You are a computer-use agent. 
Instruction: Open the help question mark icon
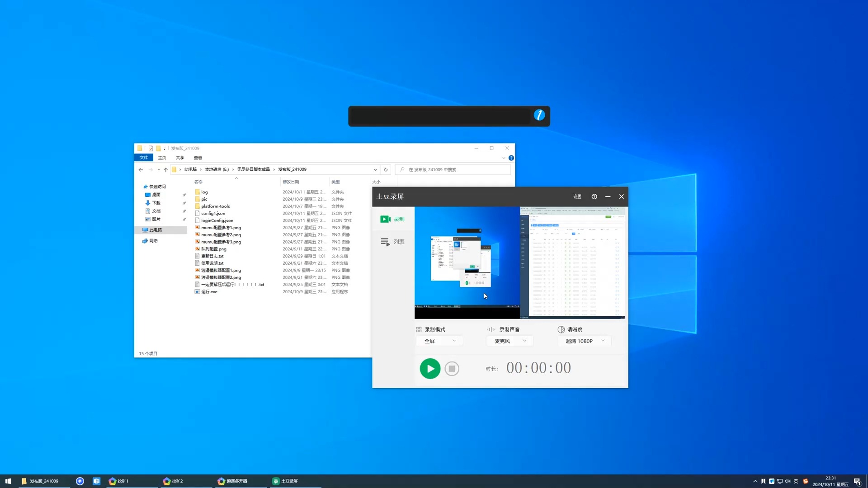[594, 197]
